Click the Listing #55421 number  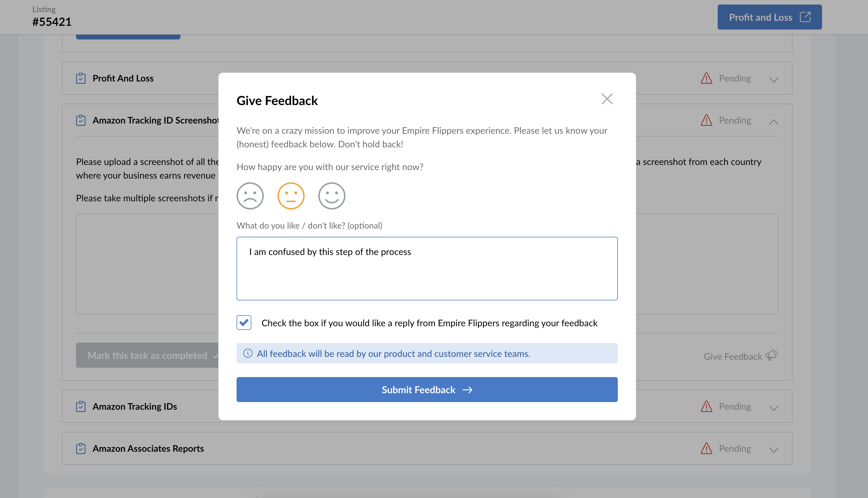[x=52, y=22]
